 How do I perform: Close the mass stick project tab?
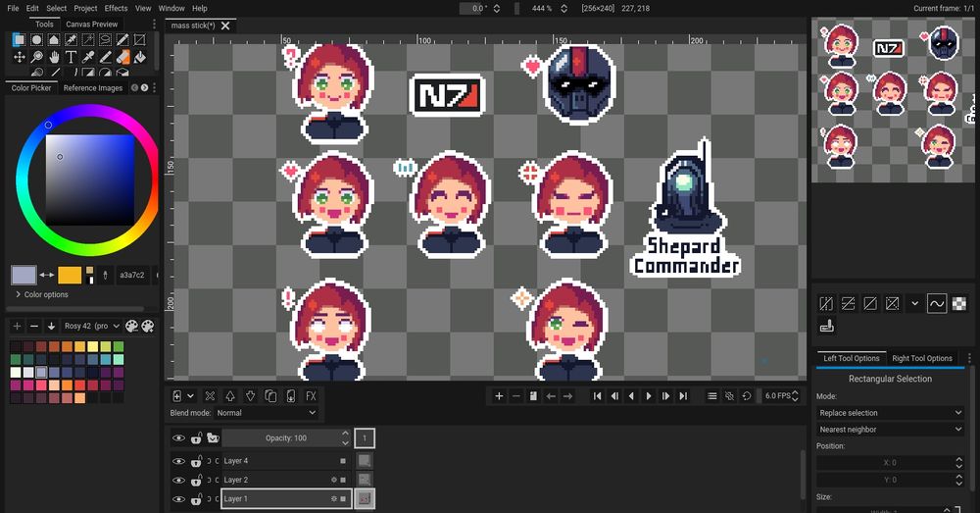225,26
